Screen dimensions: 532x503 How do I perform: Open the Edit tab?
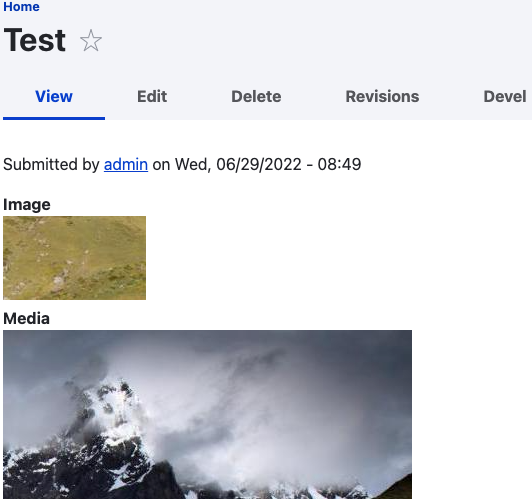tap(152, 96)
